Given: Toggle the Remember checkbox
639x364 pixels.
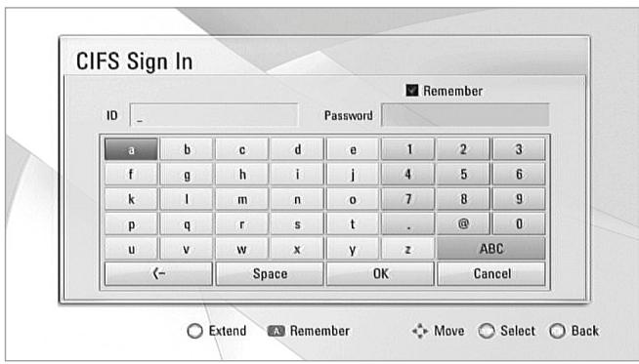Looking at the screenshot, I should click(412, 90).
